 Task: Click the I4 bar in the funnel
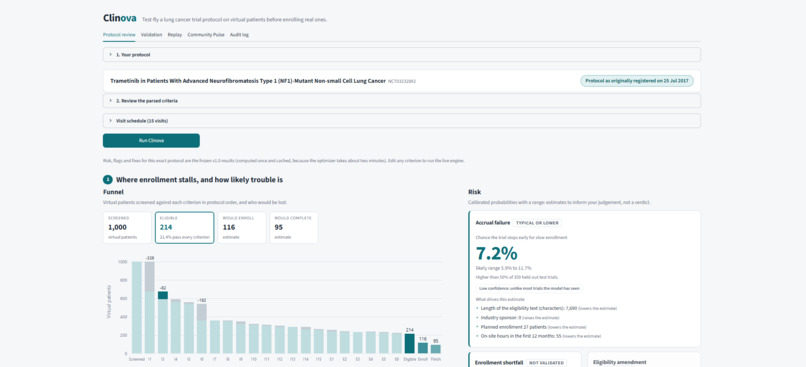175,326
